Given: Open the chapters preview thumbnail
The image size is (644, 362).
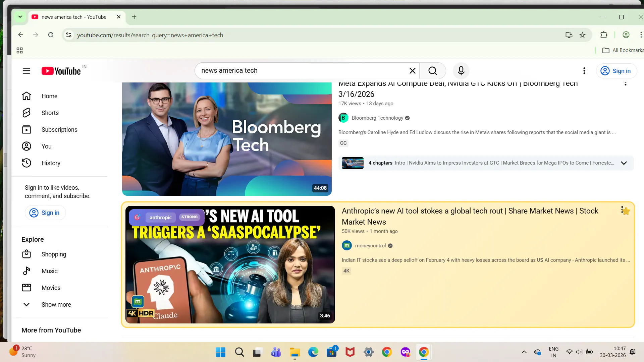Looking at the screenshot, I should (353, 163).
